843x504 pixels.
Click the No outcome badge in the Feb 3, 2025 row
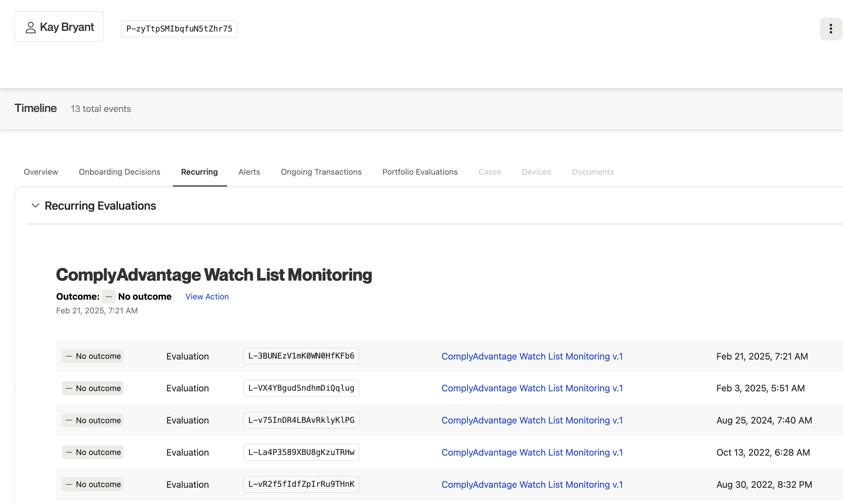point(92,388)
